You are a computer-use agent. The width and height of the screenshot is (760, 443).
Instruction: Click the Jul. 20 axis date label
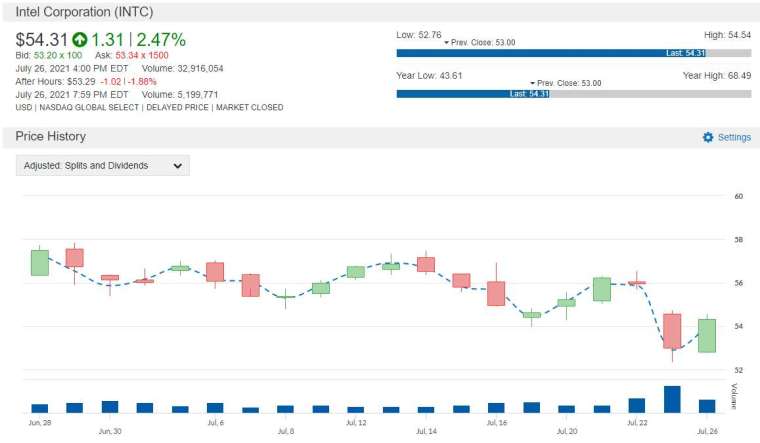pyautogui.click(x=567, y=431)
